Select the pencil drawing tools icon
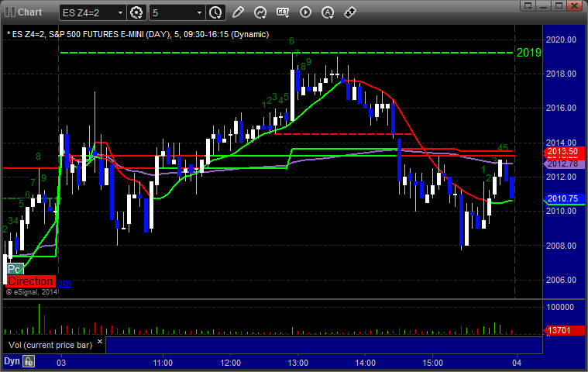Screen dimensions: 588x372 coord(238,12)
